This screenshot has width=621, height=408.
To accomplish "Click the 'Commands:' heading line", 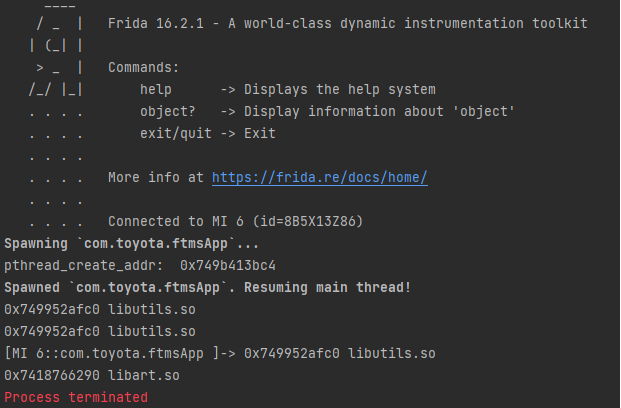I will [x=144, y=67].
